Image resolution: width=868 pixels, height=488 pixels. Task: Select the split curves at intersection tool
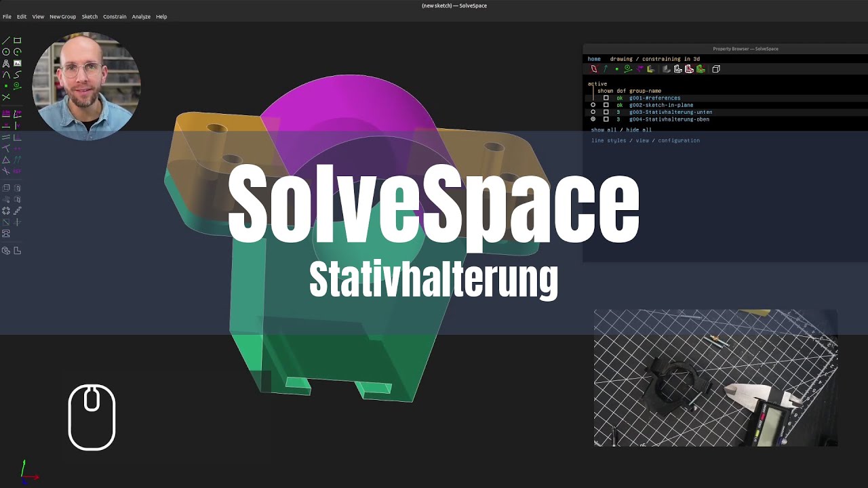tap(6, 97)
